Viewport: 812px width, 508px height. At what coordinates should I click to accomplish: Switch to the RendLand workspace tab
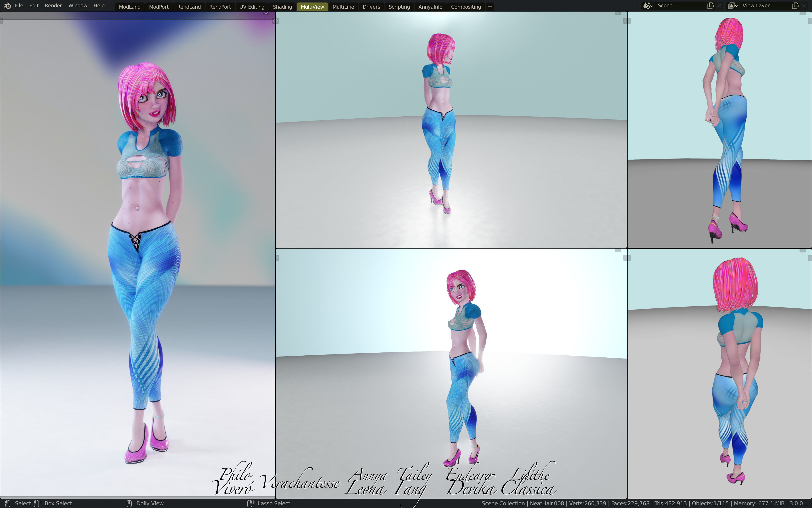189,7
